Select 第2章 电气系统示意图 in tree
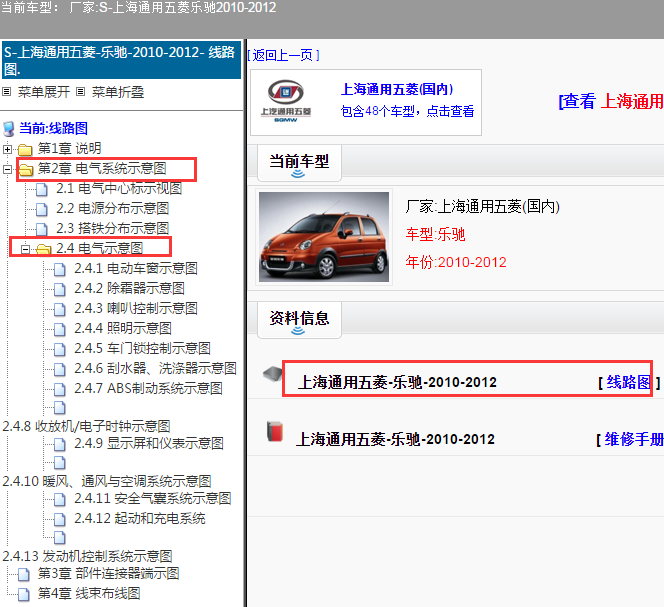This screenshot has height=607, width=664. pyautogui.click(x=102, y=168)
